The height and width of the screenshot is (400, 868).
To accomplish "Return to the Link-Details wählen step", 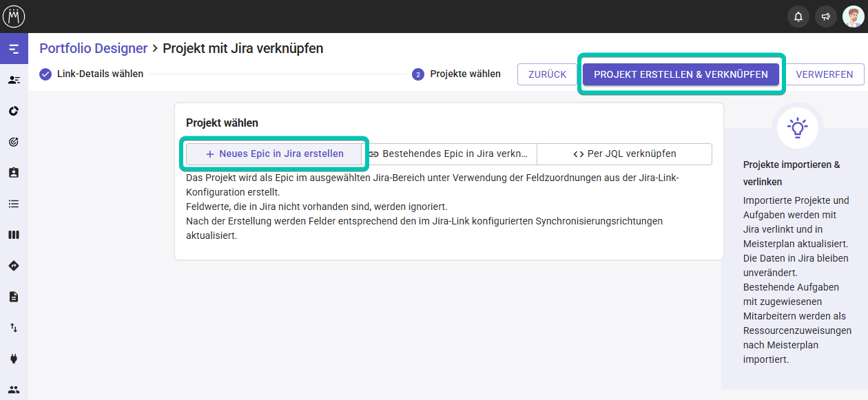I will coord(92,74).
